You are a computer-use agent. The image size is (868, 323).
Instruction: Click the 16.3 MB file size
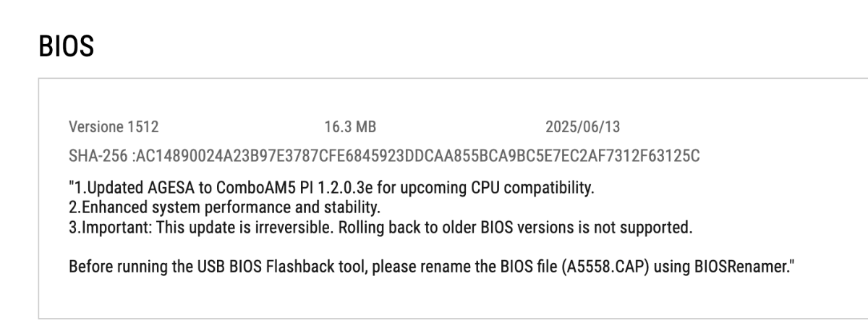pyautogui.click(x=350, y=128)
